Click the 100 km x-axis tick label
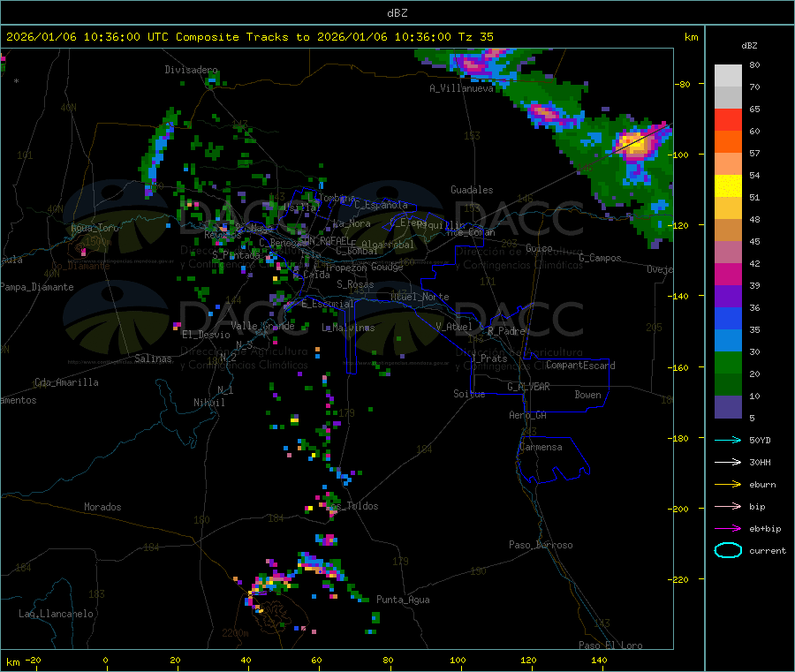The width and height of the screenshot is (795, 672). click(x=458, y=660)
